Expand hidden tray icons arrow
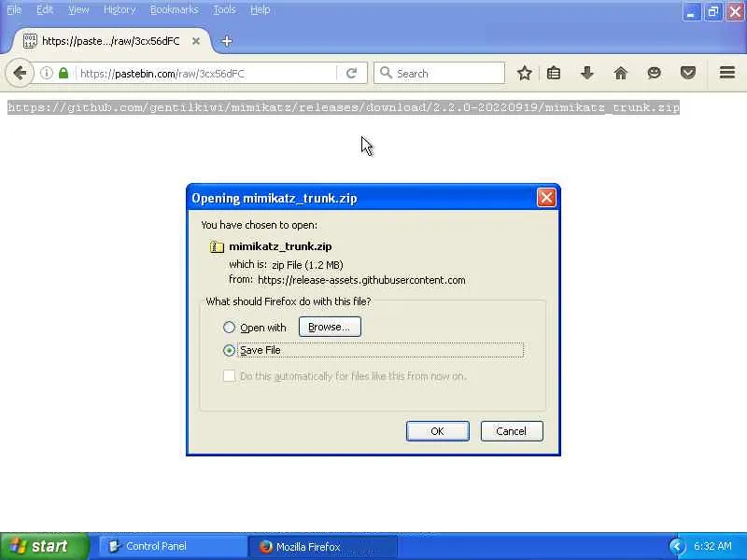The width and height of the screenshot is (747, 560). click(676, 547)
